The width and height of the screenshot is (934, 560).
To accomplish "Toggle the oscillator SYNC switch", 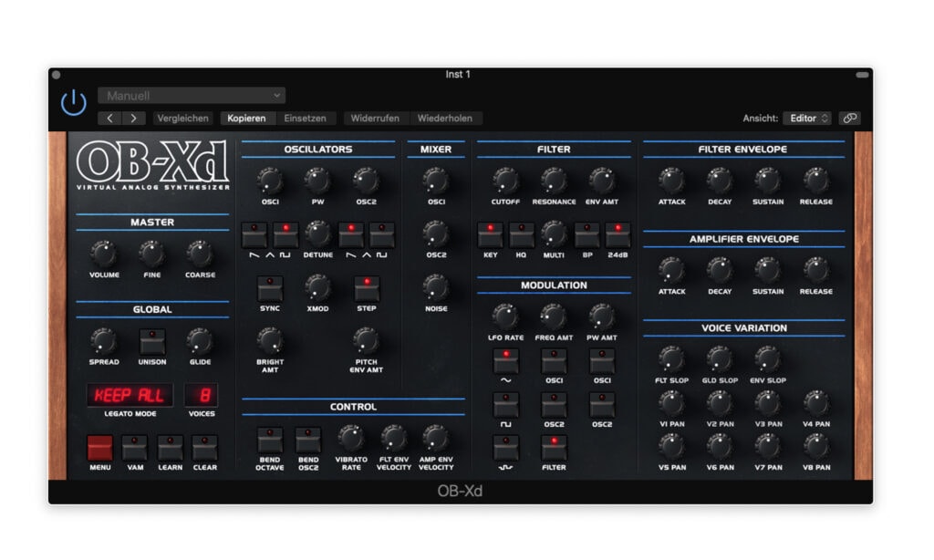I will (x=270, y=289).
